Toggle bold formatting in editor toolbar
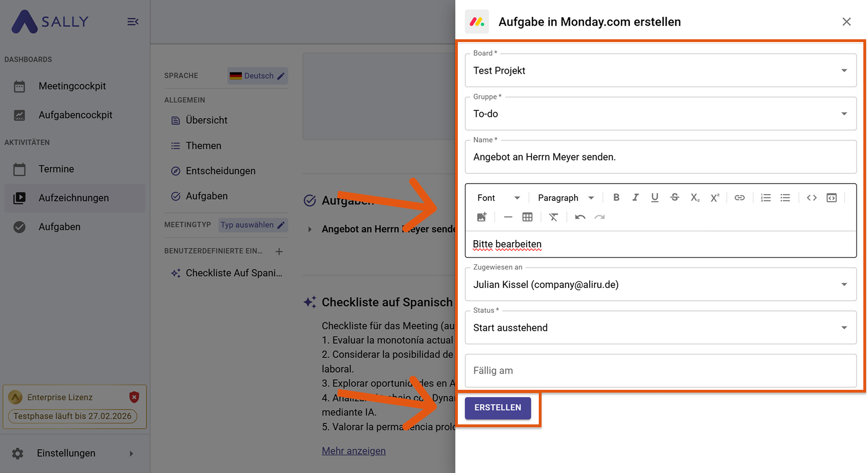The height and width of the screenshot is (473, 868). tap(616, 198)
